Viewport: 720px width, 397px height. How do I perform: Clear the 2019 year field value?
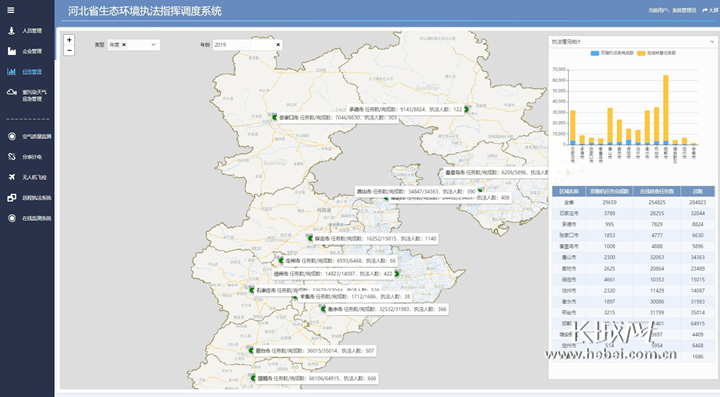278,45
